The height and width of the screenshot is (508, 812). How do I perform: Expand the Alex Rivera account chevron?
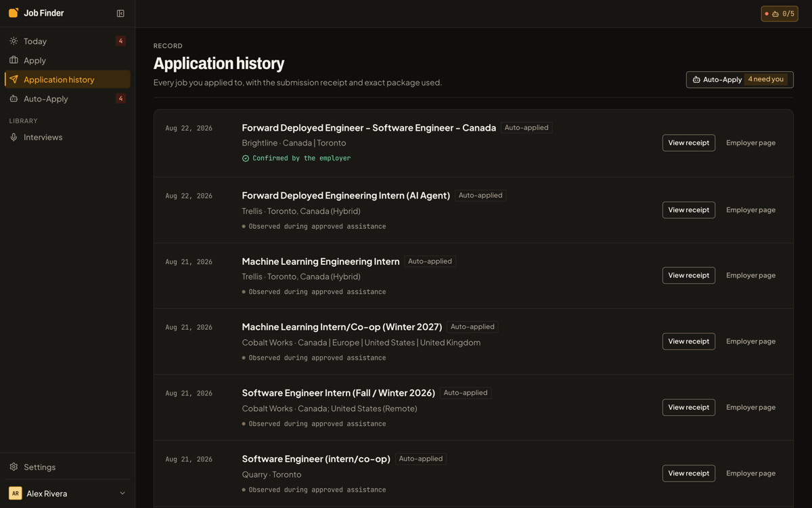pos(122,493)
